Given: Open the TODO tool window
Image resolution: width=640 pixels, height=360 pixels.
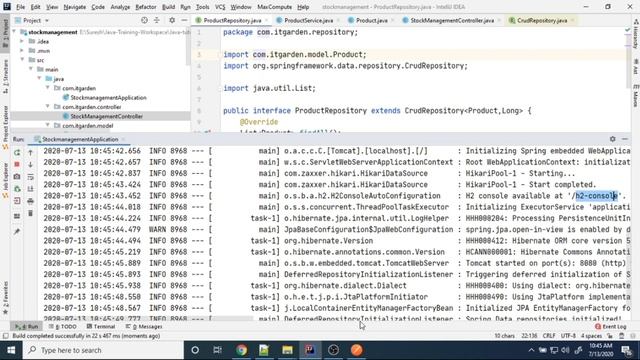Looking at the screenshot, I should (62, 327).
